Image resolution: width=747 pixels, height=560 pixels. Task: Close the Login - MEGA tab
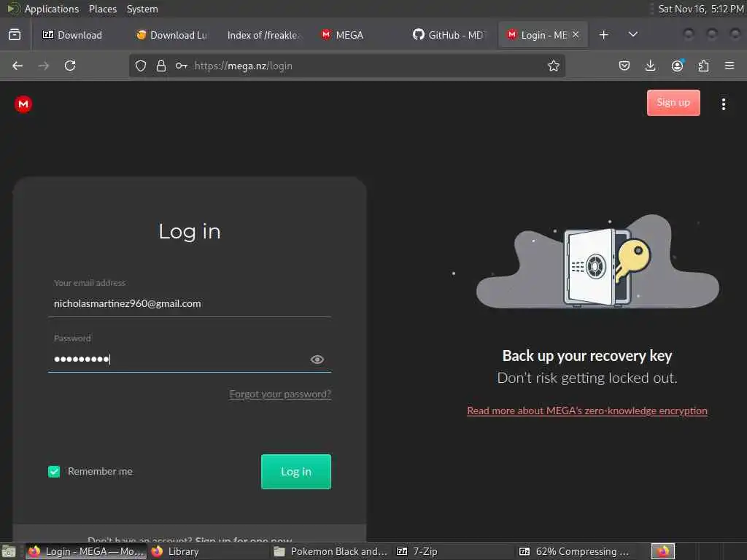click(576, 34)
